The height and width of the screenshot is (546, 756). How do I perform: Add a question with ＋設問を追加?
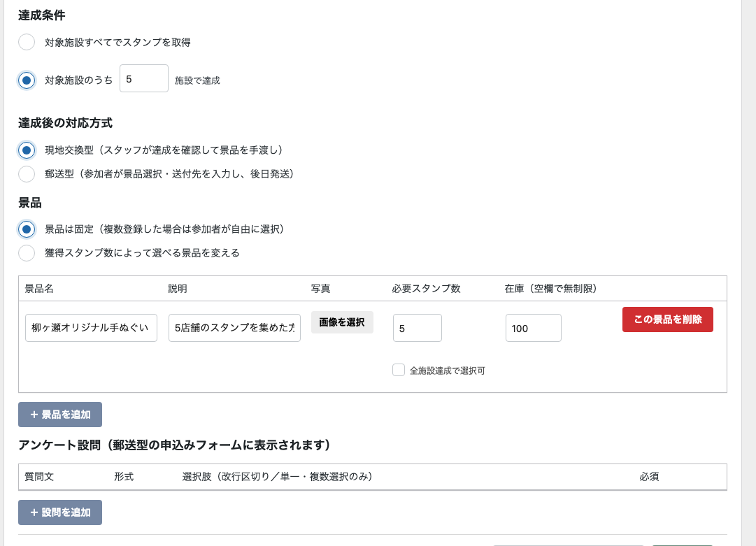pyautogui.click(x=60, y=512)
